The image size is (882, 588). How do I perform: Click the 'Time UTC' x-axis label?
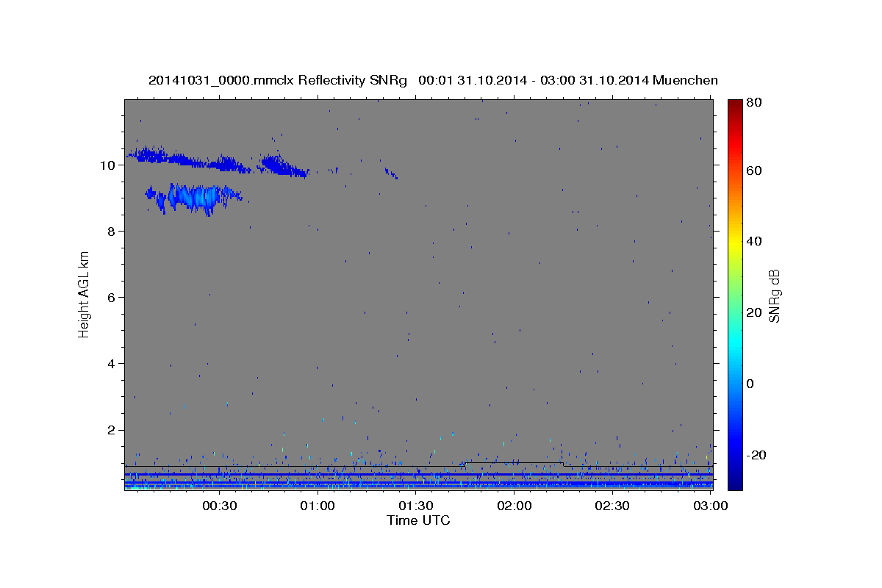[418, 520]
